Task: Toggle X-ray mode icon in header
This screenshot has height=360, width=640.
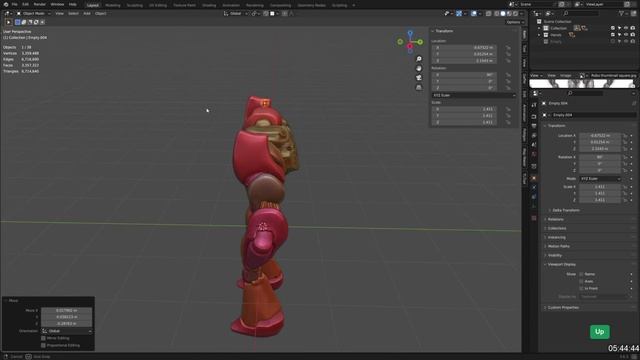Action: 489,13
